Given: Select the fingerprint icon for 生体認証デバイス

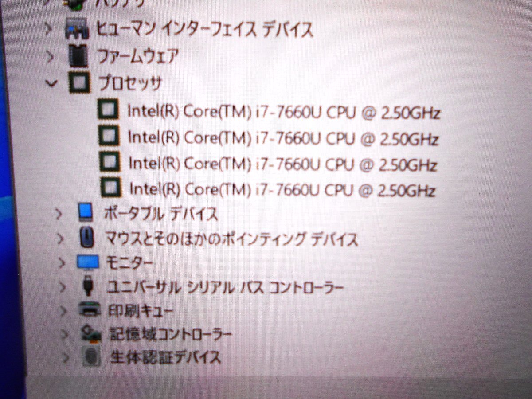Looking at the screenshot, I should (x=91, y=356).
